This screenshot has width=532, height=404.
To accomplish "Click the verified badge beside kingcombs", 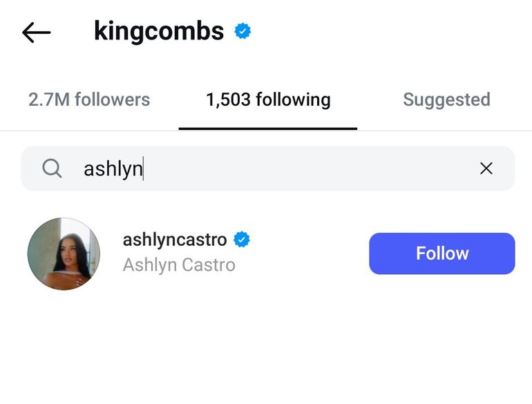I will (x=243, y=31).
